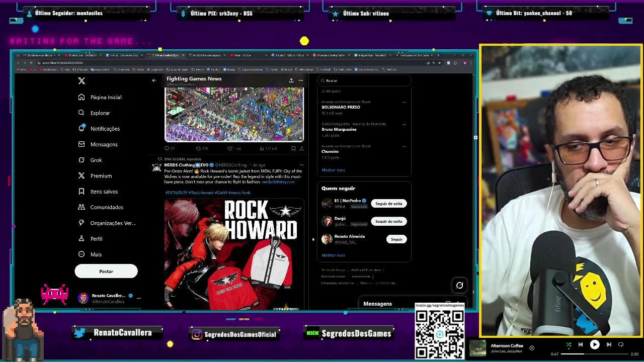Follow back Denjó
The height and width of the screenshot is (362, 644).
pyautogui.click(x=388, y=221)
